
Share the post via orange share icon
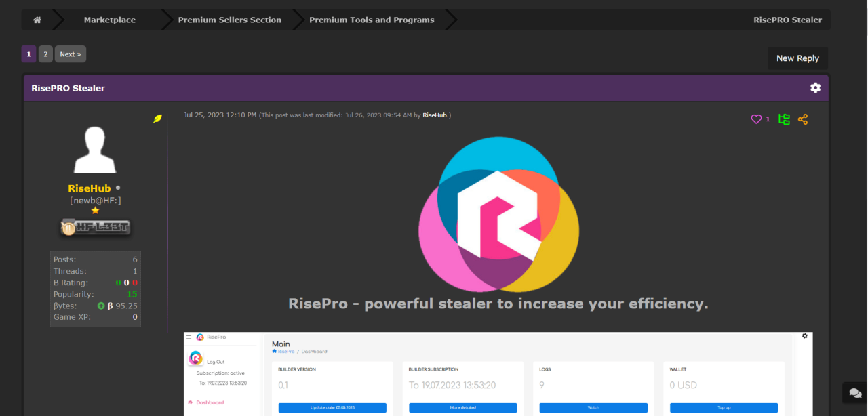point(803,119)
